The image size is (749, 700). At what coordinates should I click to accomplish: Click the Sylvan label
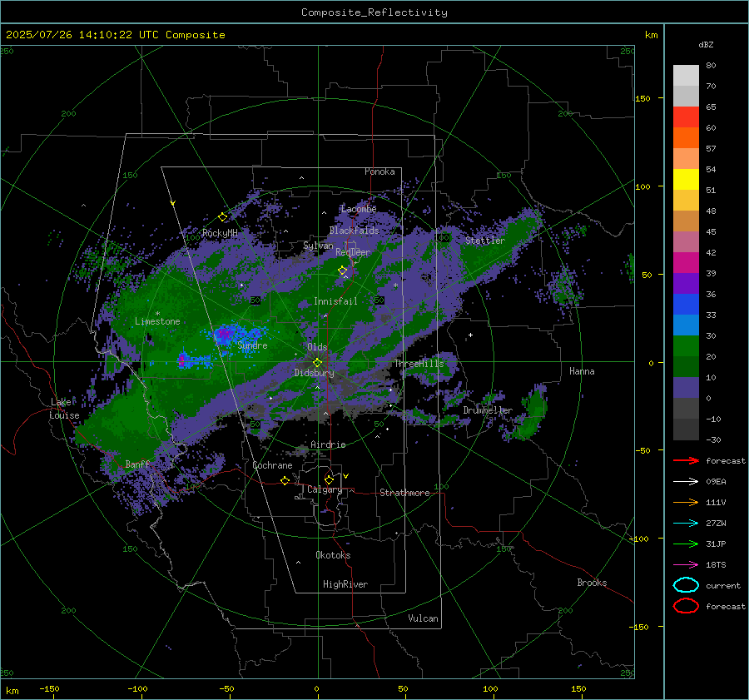click(318, 246)
